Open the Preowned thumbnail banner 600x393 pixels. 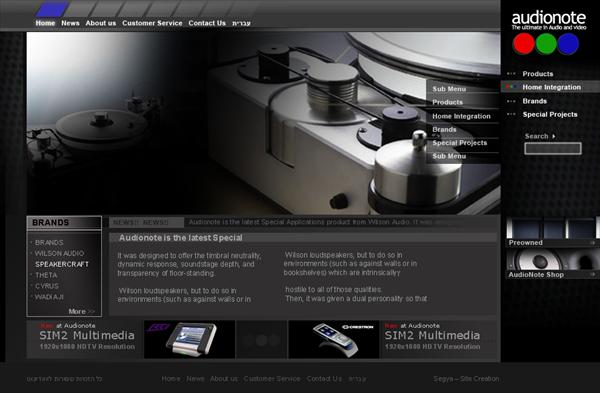tap(553, 232)
